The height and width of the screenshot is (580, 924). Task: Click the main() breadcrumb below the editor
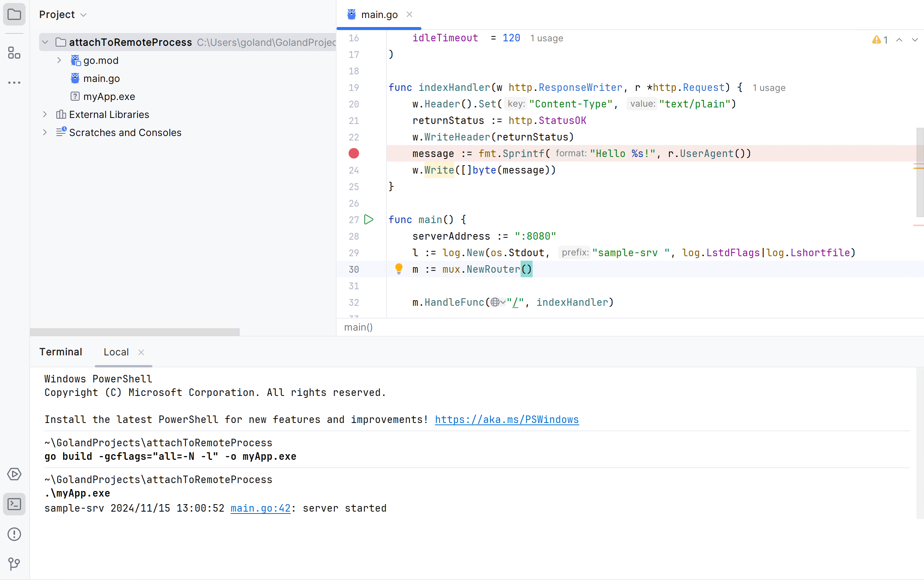point(358,327)
